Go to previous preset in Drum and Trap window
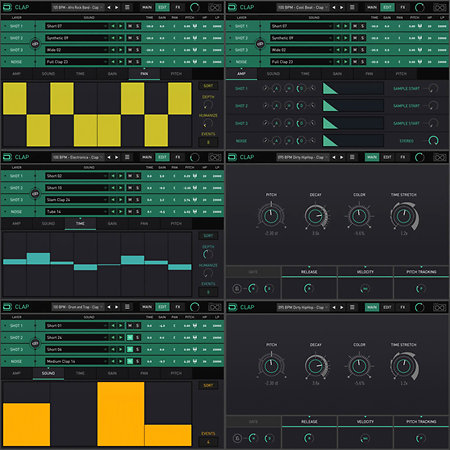This screenshot has height=450, width=450. click(109, 307)
